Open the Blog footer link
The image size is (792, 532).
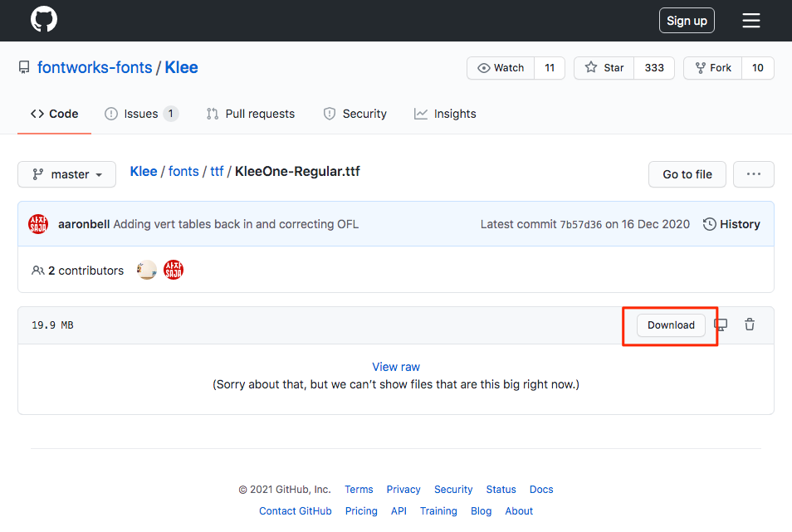481,511
